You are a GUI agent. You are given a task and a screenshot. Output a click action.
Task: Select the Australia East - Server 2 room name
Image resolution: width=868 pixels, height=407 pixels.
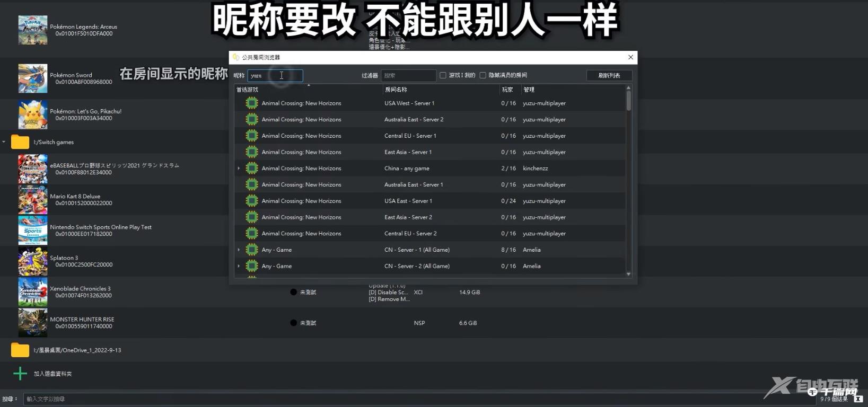414,120
